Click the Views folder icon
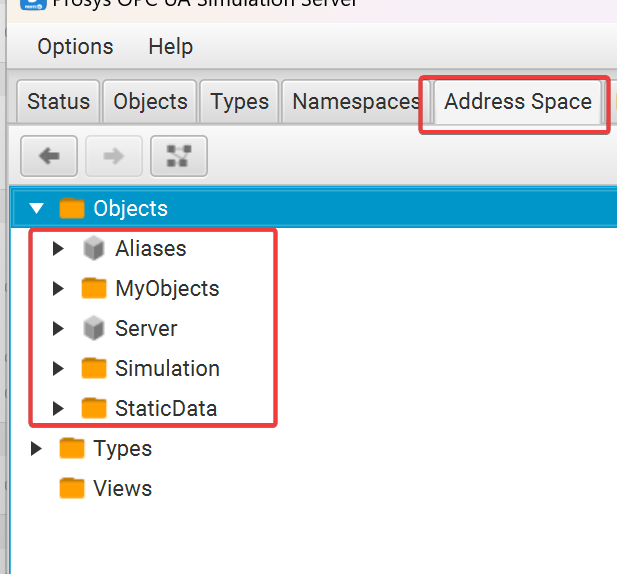Viewport: 617px width, 574px height. tap(72, 488)
